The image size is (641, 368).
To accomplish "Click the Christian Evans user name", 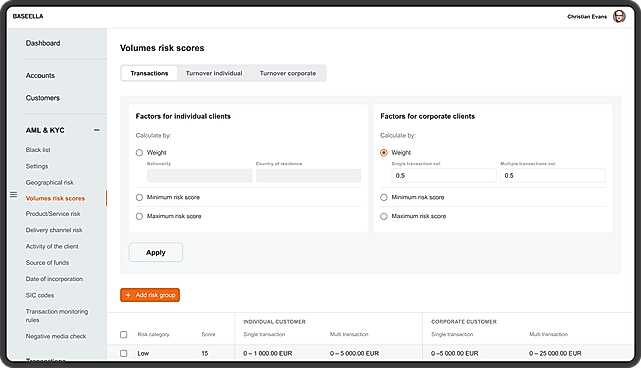I will tap(587, 17).
